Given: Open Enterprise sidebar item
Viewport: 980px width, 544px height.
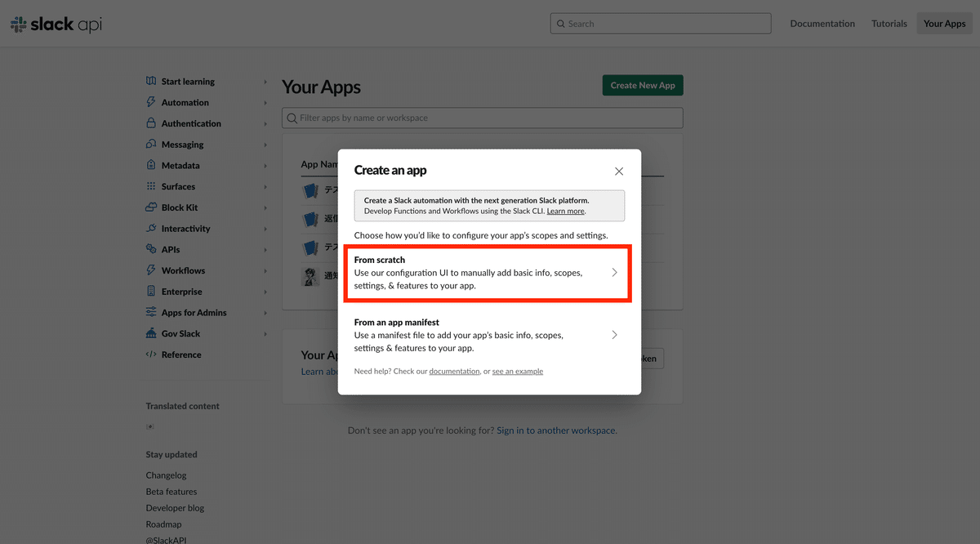Looking at the screenshot, I should pyautogui.click(x=181, y=292).
